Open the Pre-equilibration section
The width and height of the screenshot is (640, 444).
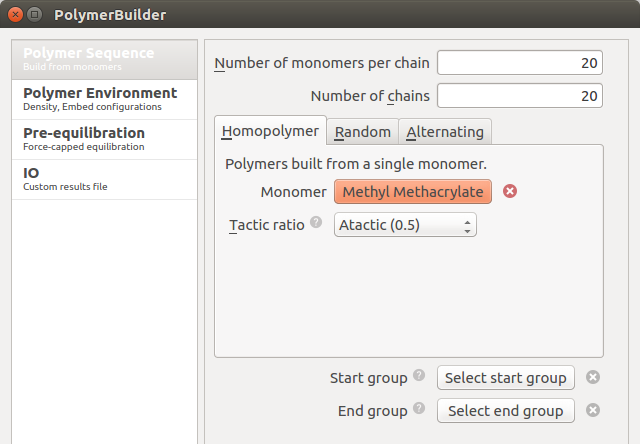pos(104,139)
